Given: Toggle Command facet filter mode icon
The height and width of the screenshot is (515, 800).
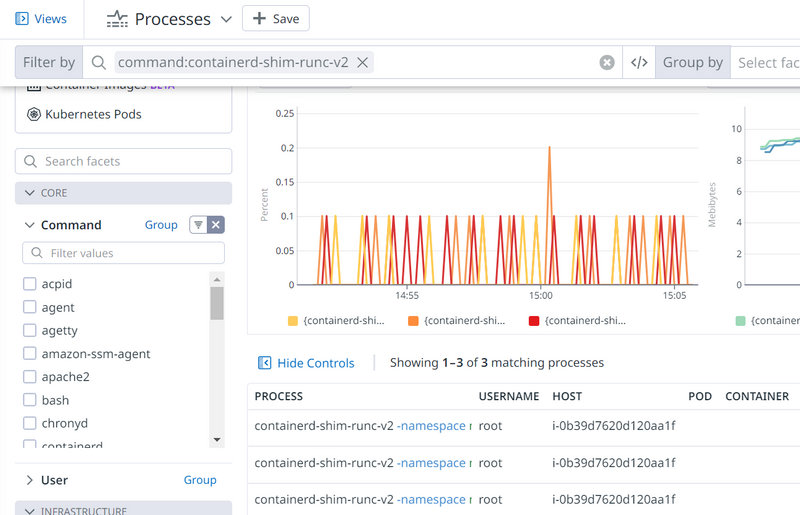Looking at the screenshot, I should [x=198, y=225].
